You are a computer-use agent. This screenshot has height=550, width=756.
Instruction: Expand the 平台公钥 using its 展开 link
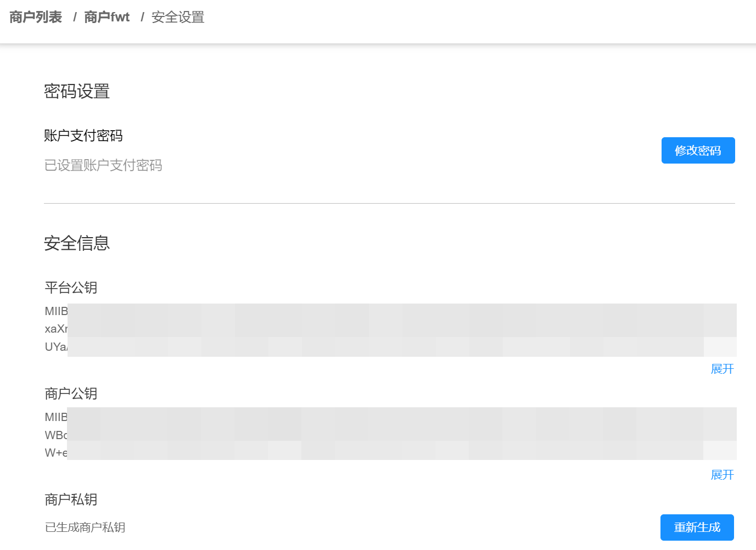pos(723,369)
